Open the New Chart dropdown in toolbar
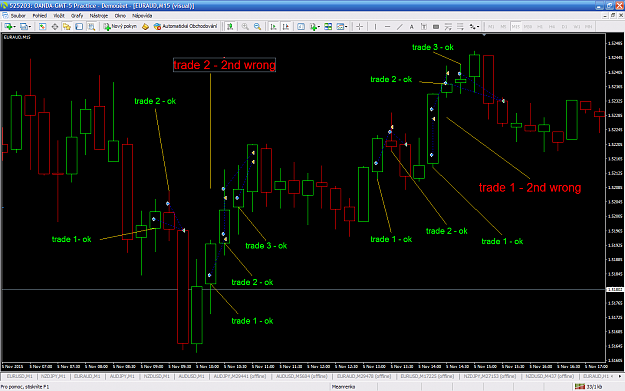 coord(9,27)
